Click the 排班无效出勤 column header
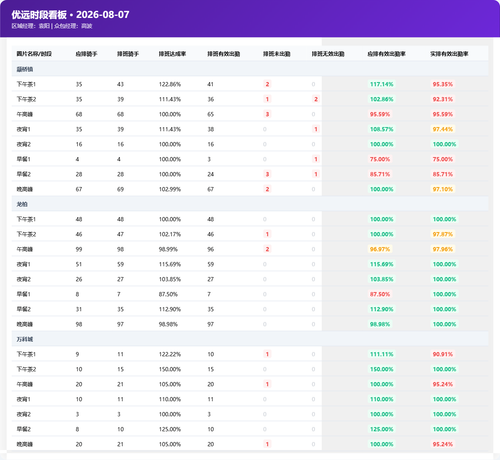This screenshot has width=500, height=460. pos(328,54)
